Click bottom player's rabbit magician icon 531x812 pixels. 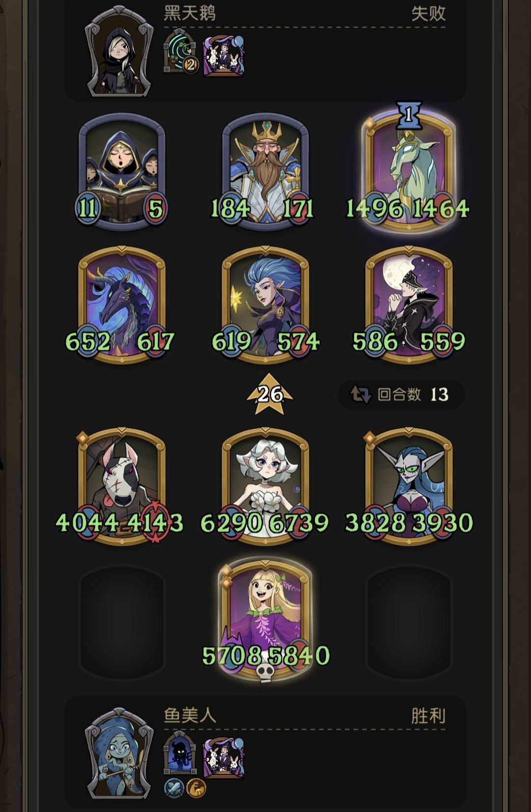pyautogui.click(x=224, y=758)
